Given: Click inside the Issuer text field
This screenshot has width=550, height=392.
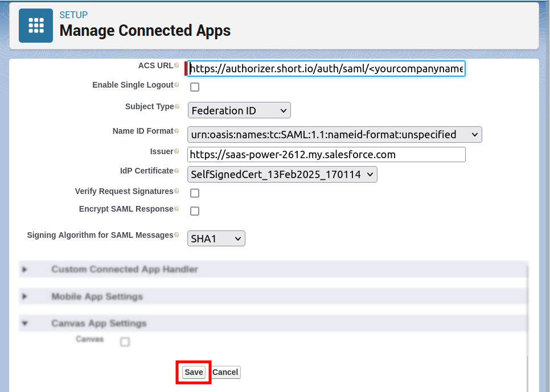Looking at the screenshot, I should coord(326,155).
